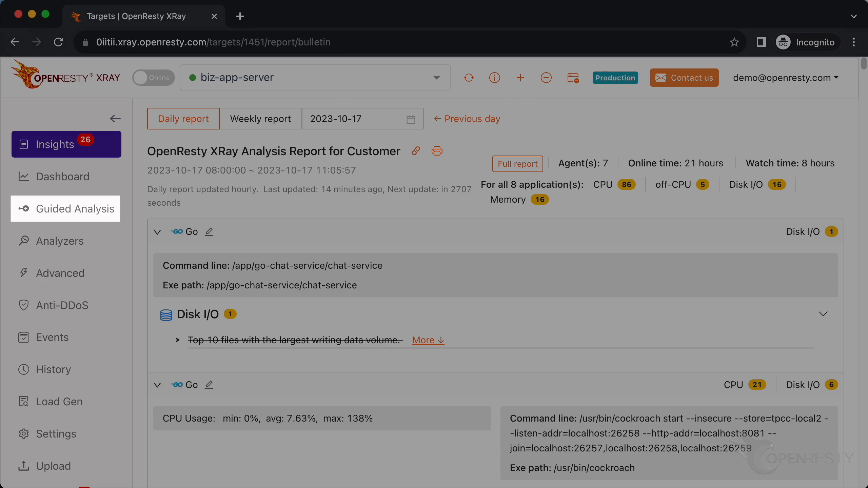
Task: Collapse the cockroach Go application section
Action: point(157,385)
